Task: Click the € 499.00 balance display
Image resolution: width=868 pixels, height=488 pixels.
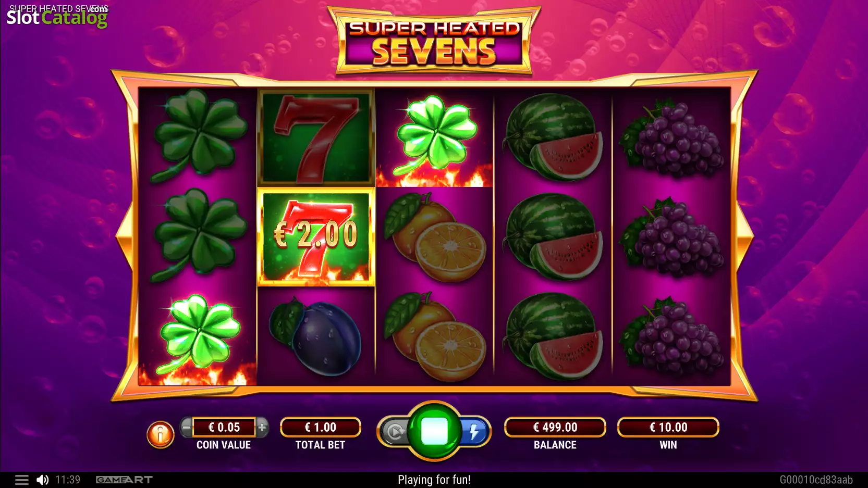Action: [555, 427]
